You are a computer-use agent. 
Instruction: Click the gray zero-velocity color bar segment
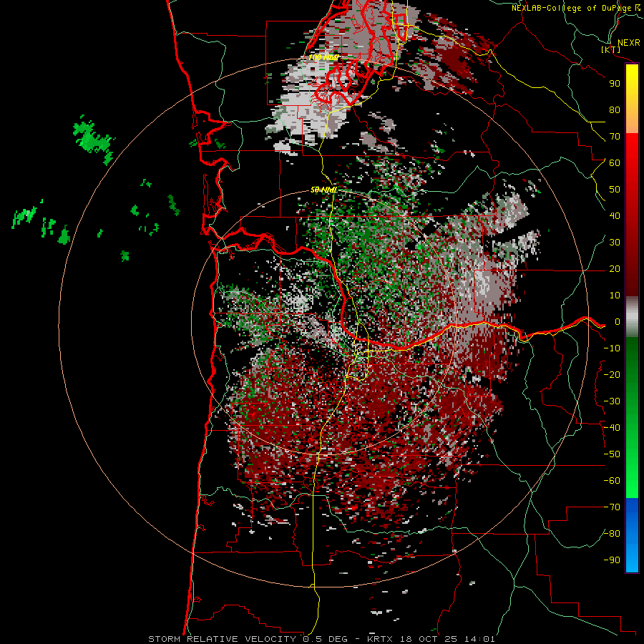(632, 317)
